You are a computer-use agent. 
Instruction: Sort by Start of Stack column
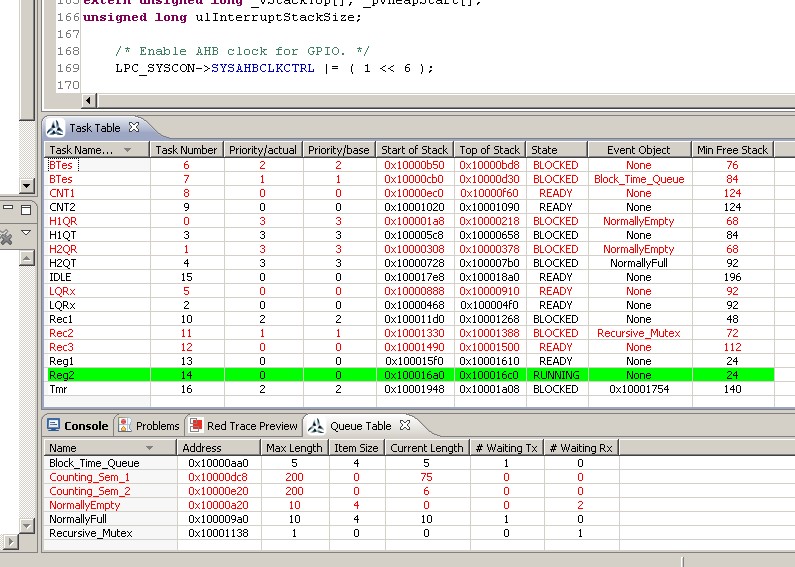pyautogui.click(x=414, y=150)
